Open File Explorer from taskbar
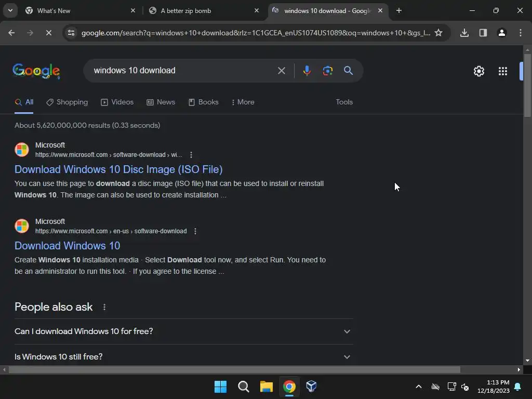 pyautogui.click(x=267, y=387)
